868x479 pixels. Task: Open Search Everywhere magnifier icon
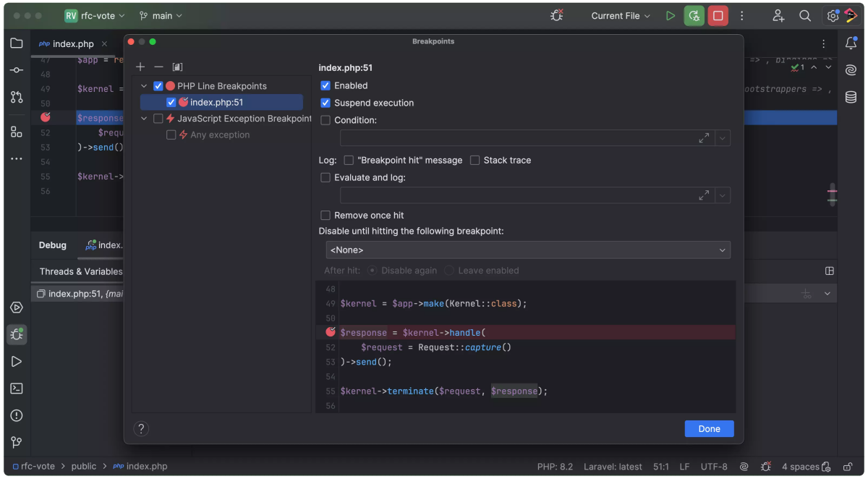805,15
